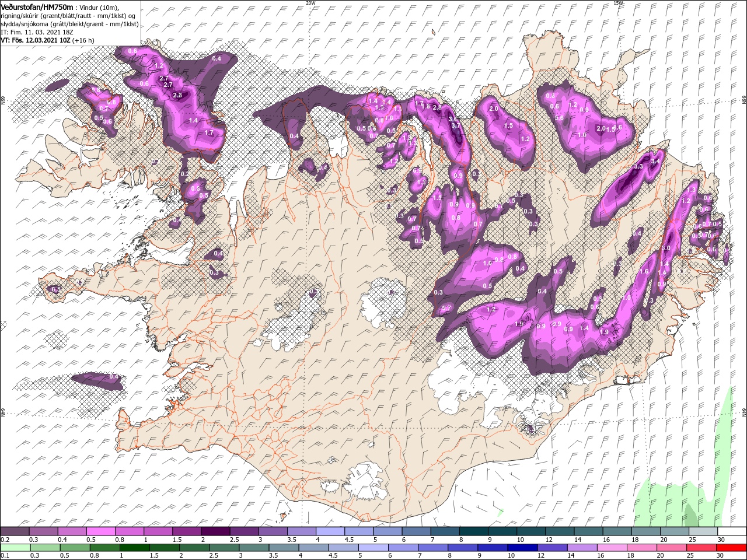This screenshot has width=747, height=560.
Task: Select the 'IT: Fim. 11. 03. 2021 18Z' line
Action: [x=38, y=32]
